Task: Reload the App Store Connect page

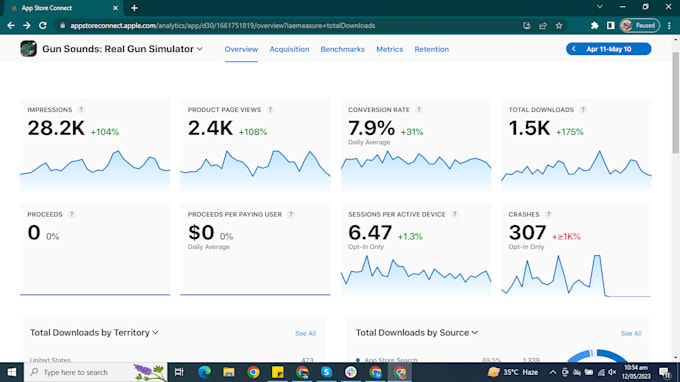Action: click(42, 26)
